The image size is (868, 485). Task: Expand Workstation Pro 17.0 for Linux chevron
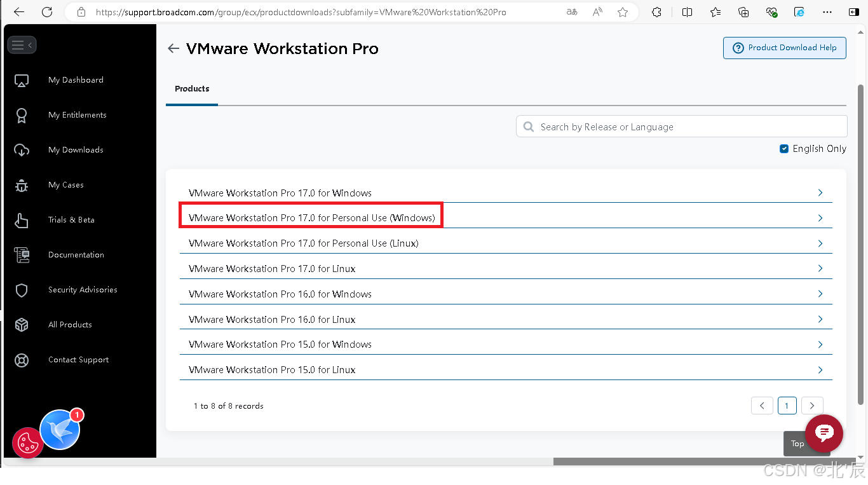[820, 268]
